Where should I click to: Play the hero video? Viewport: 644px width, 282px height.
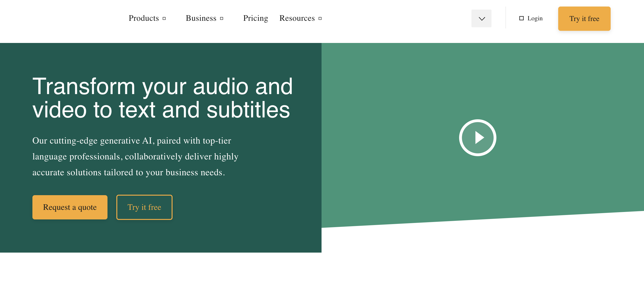(x=477, y=138)
